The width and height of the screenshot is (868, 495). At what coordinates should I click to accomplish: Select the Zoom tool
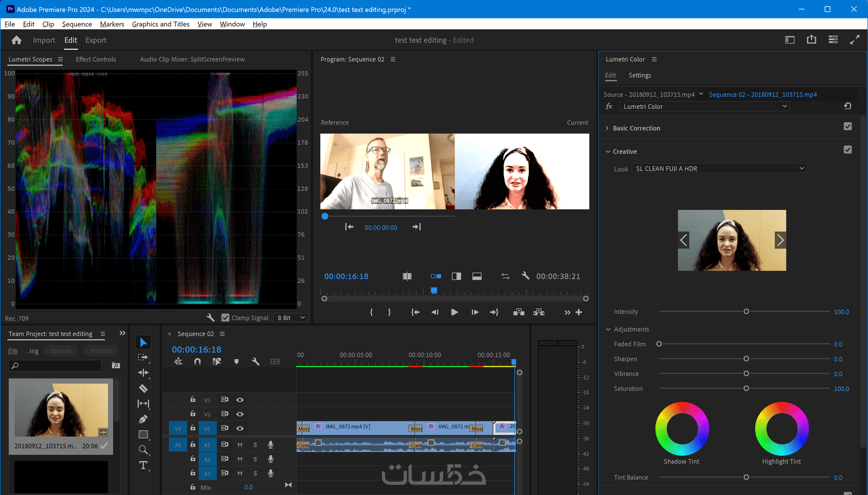[x=143, y=450]
